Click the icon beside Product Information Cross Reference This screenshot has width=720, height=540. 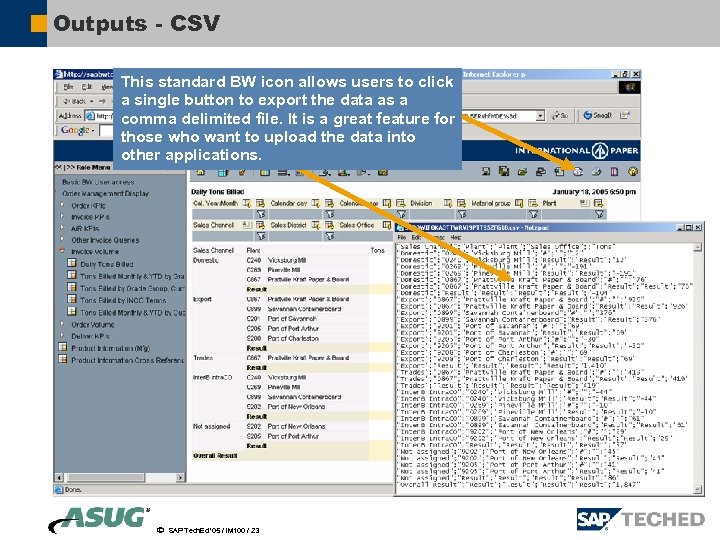(63, 359)
